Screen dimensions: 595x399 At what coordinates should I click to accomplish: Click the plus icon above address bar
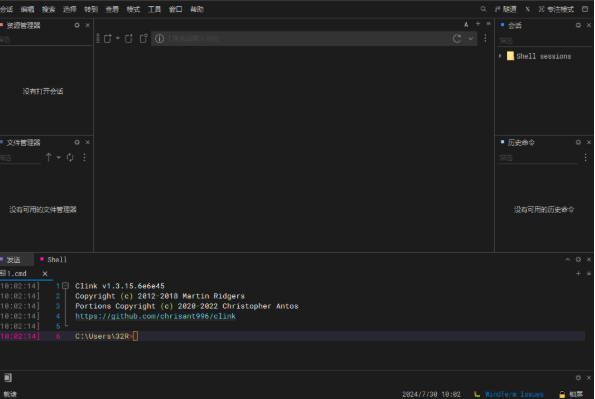pos(478,24)
